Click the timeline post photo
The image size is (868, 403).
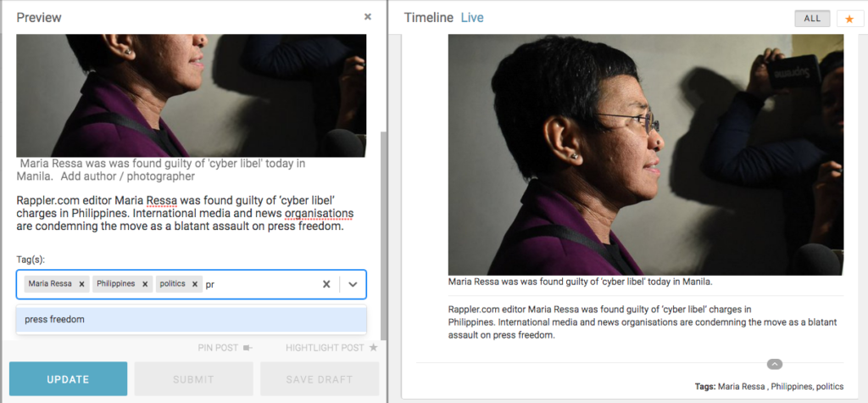(x=646, y=154)
